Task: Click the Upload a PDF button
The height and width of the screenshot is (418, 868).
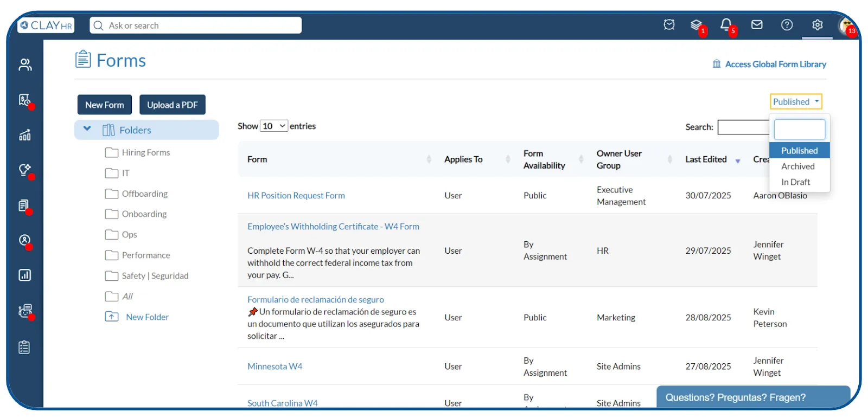Action: [173, 105]
